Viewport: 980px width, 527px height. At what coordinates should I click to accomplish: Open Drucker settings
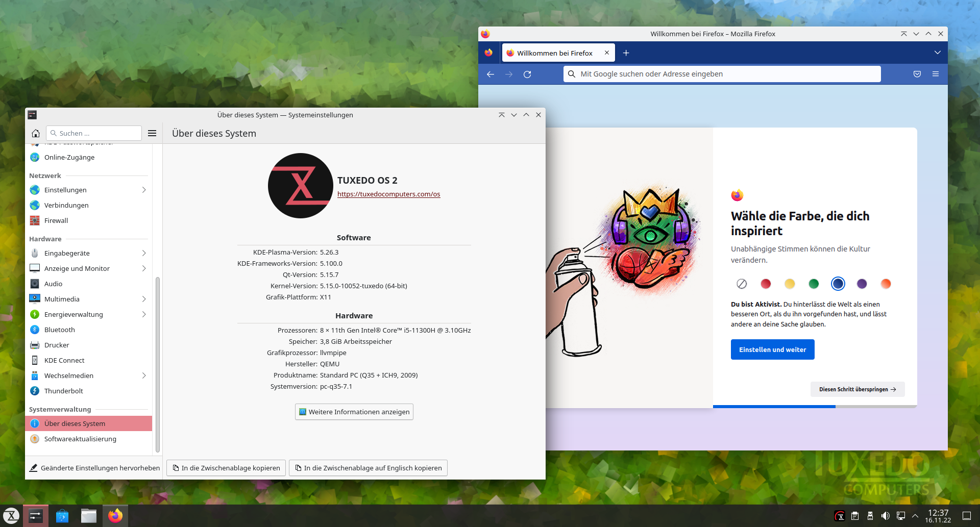[89, 345]
